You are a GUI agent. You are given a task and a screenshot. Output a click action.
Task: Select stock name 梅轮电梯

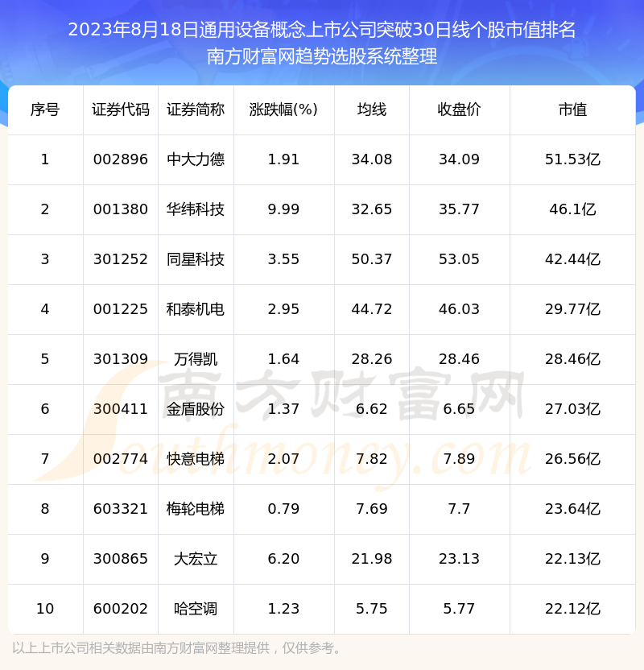(196, 509)
